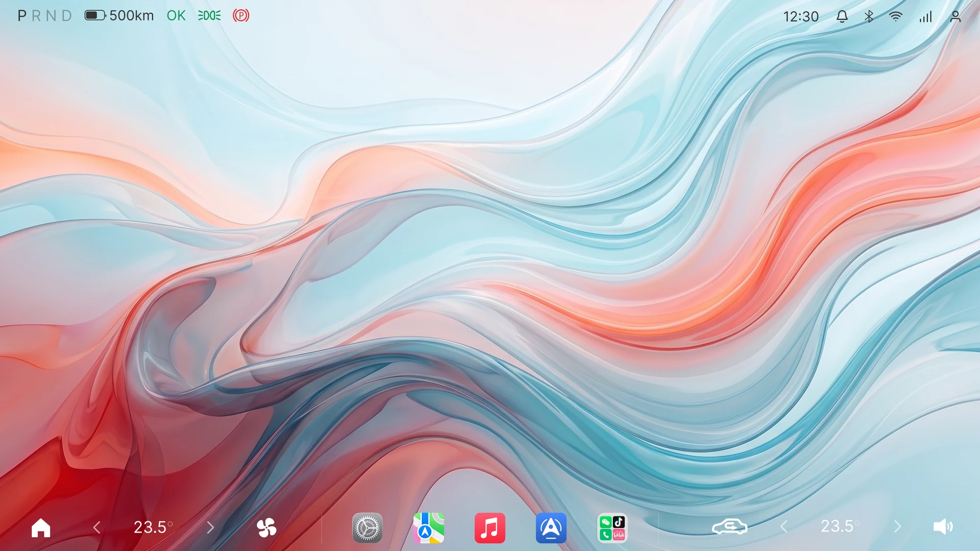Tap the Bluetooth icon
This screenshot has height=551, width=980.
pyautogui.click(x=869, y=16)
